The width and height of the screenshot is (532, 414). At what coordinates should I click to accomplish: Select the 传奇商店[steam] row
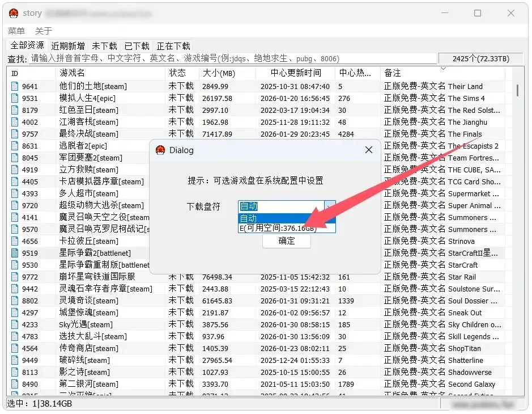coord(256,348)
